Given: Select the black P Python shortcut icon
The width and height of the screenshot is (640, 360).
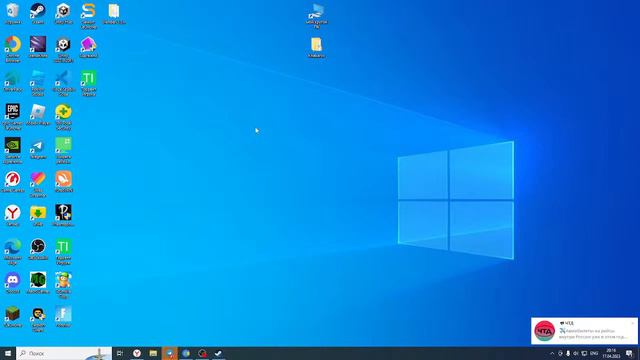Looking at the screenshot, I should (x=63, y=216).
